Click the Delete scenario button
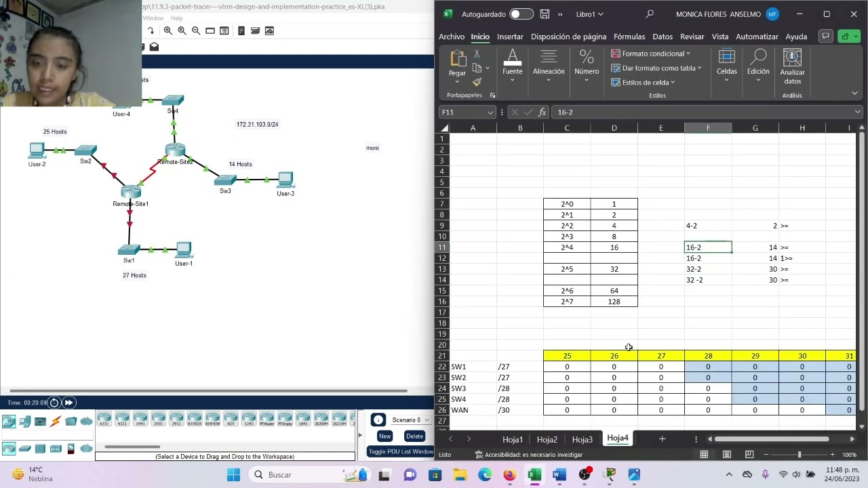This screenshot has width=868, height=488. coord(414,436)
